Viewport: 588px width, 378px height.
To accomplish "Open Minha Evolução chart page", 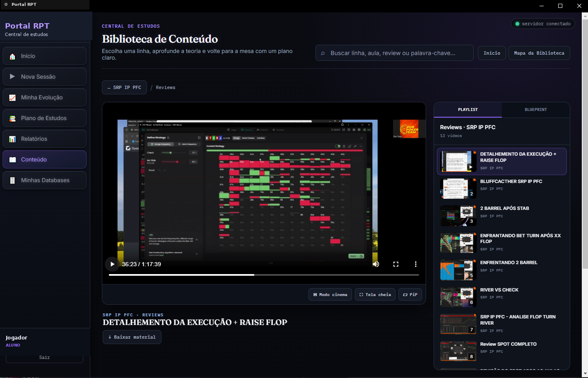I will 44,97.
